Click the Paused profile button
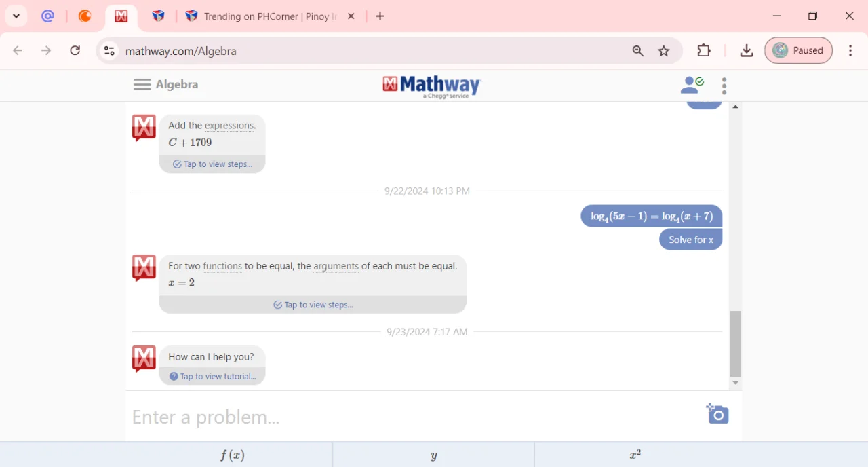 point(799,50)
